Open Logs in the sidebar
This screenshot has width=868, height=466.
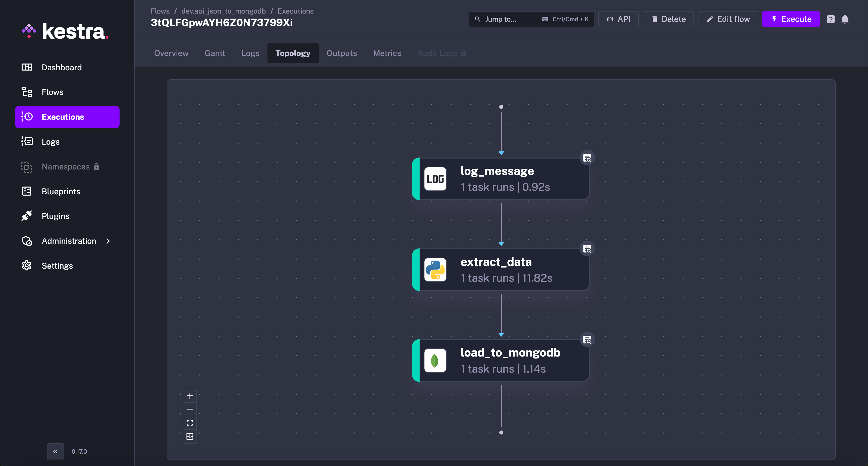[67, 142]
